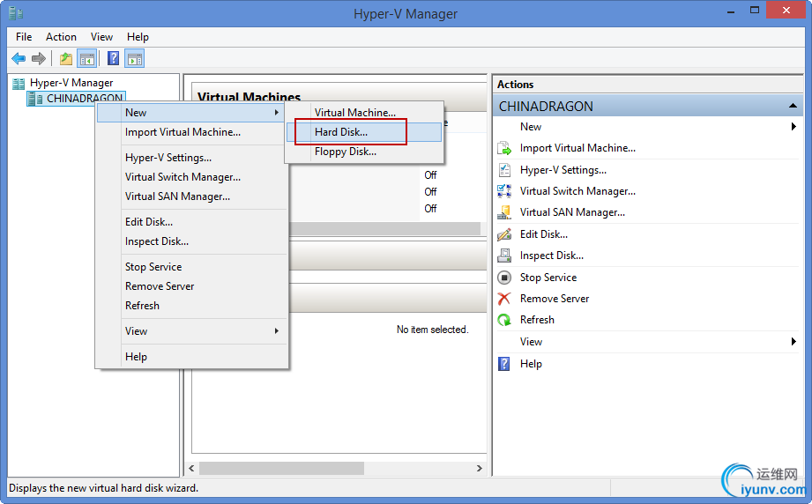
Task: Open the Action menu
Action: 61,37
